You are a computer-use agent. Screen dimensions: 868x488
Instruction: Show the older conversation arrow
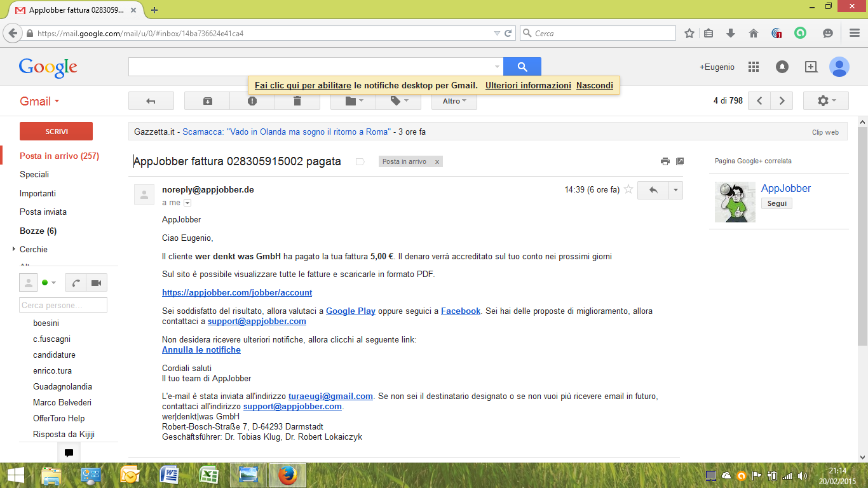(x=782, y=101)
